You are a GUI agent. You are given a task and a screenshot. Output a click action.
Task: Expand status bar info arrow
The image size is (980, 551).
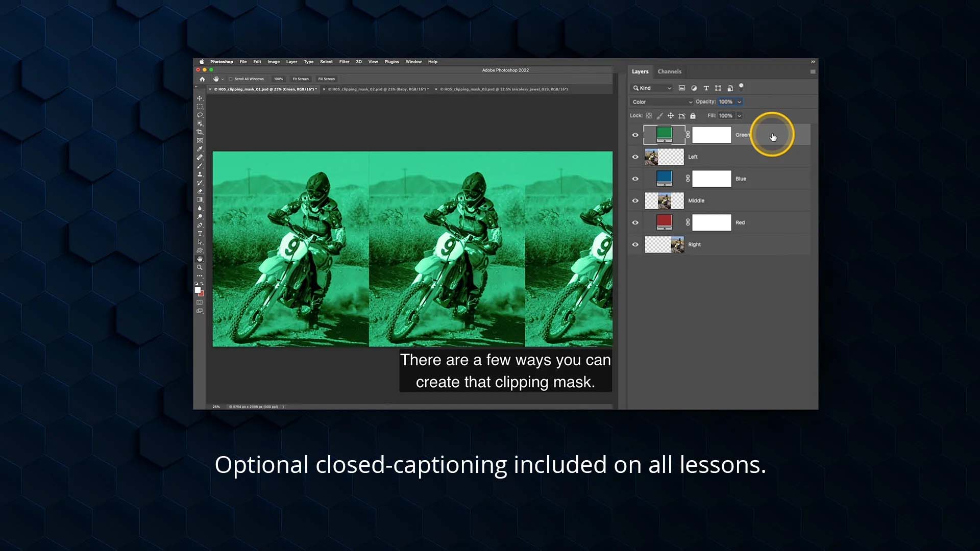point(283,407)
